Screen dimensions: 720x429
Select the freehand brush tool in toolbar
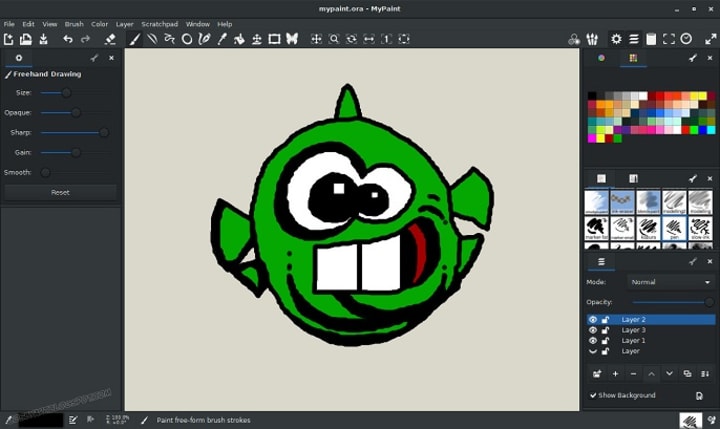(x=134, y=39)
